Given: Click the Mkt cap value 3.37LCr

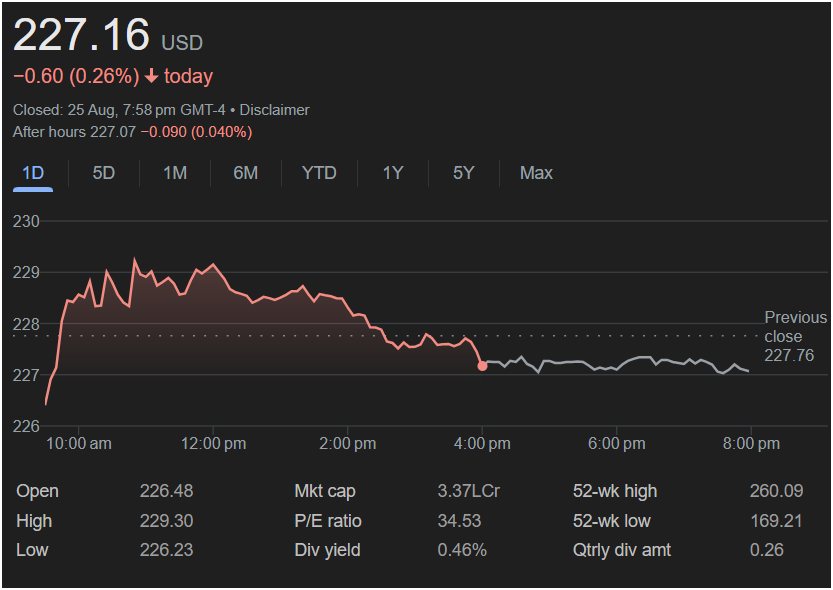Looking at the screenshot, I should 468,491.
